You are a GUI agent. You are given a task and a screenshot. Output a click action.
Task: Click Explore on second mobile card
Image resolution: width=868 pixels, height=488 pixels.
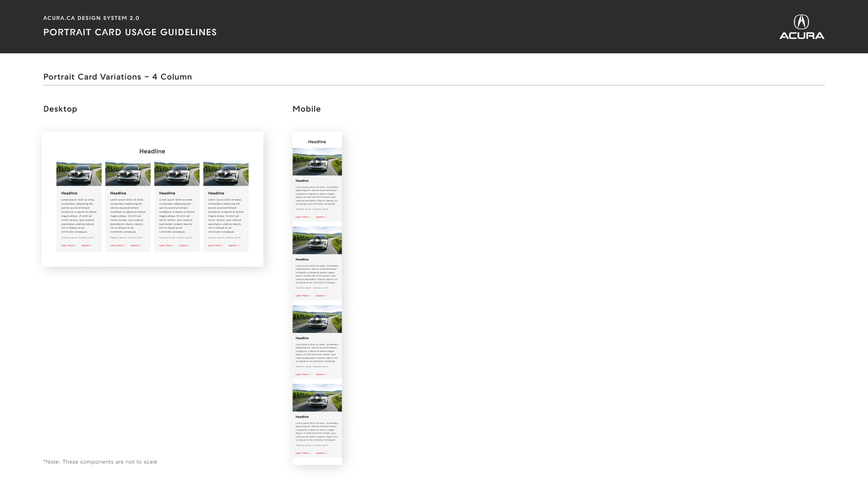321,296
